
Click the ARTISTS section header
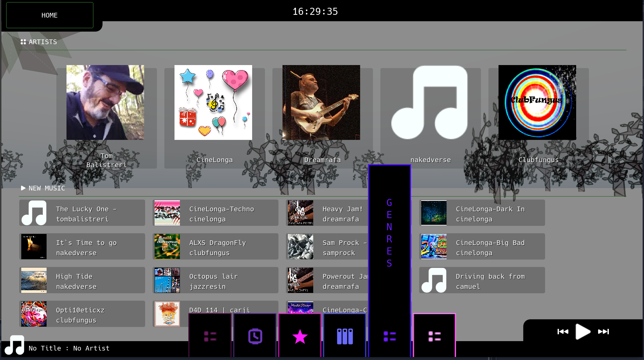[43, 42]
